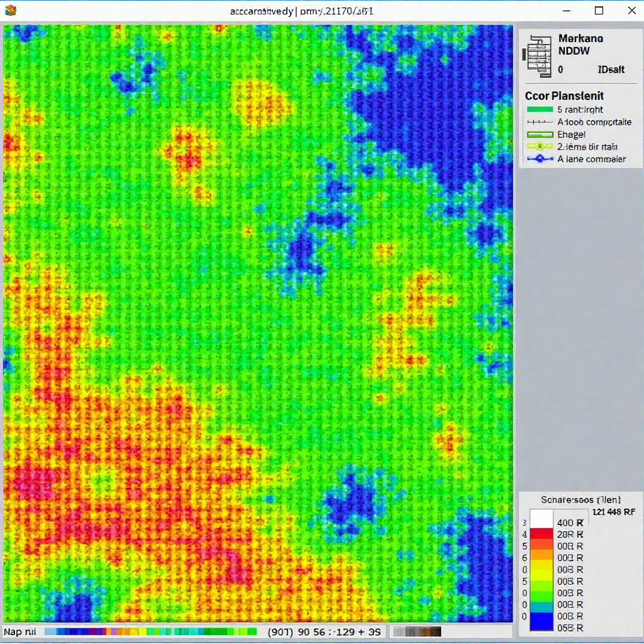Select the dark blue swatch at scale bottom
The height and width of the screenshot is (644, 644).
pyautogui.click(x=541, y=623)
